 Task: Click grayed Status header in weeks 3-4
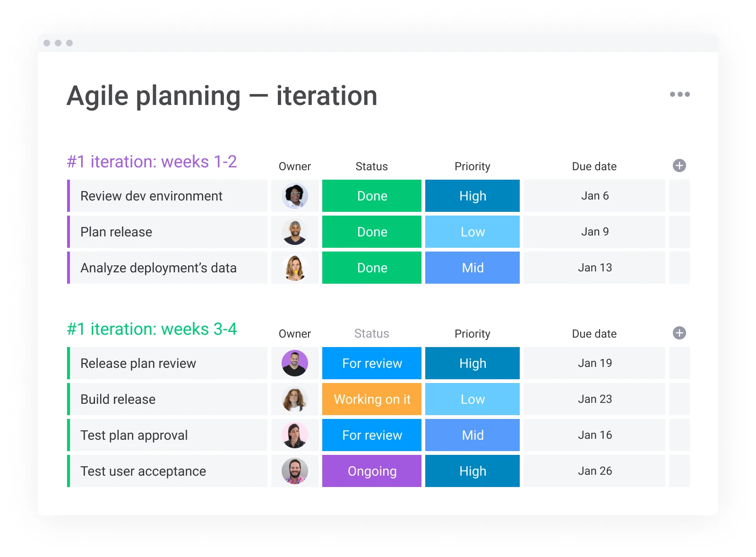(x=372, y=334)
